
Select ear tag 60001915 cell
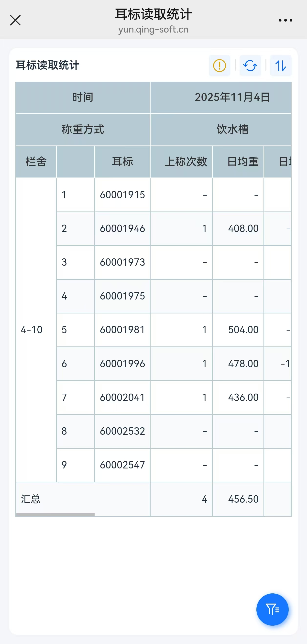[122, 195]
